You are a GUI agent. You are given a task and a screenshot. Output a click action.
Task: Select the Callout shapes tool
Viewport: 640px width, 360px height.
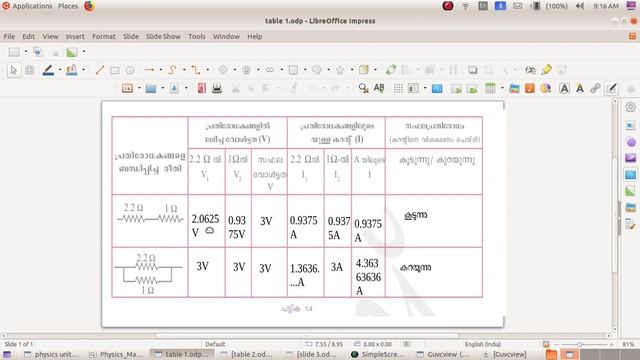point(317,70)
